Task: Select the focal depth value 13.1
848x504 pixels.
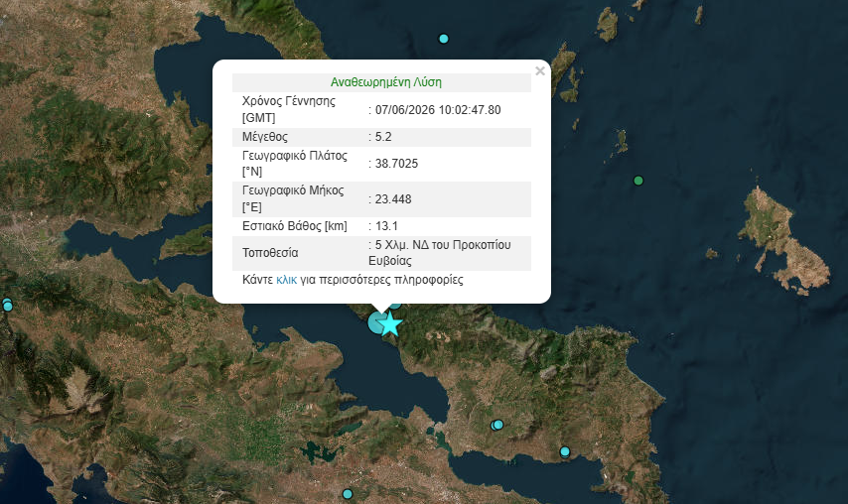Action: [x=386, y=226]
